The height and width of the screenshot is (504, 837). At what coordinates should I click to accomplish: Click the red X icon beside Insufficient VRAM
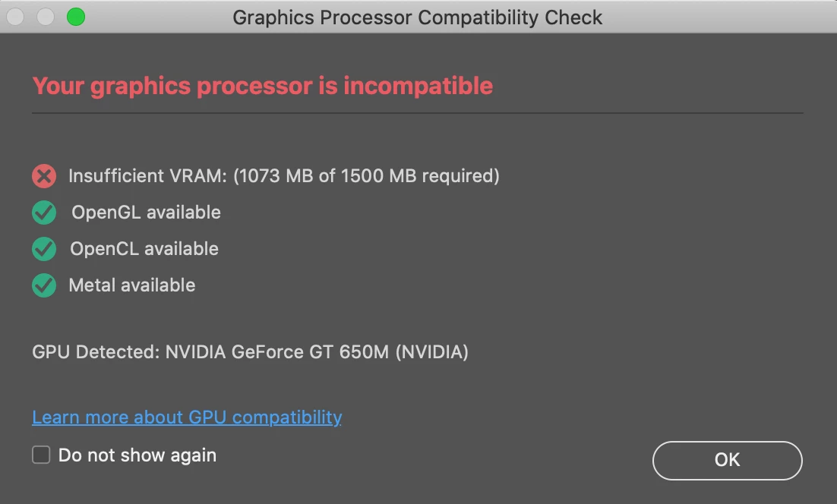[44, 177]
